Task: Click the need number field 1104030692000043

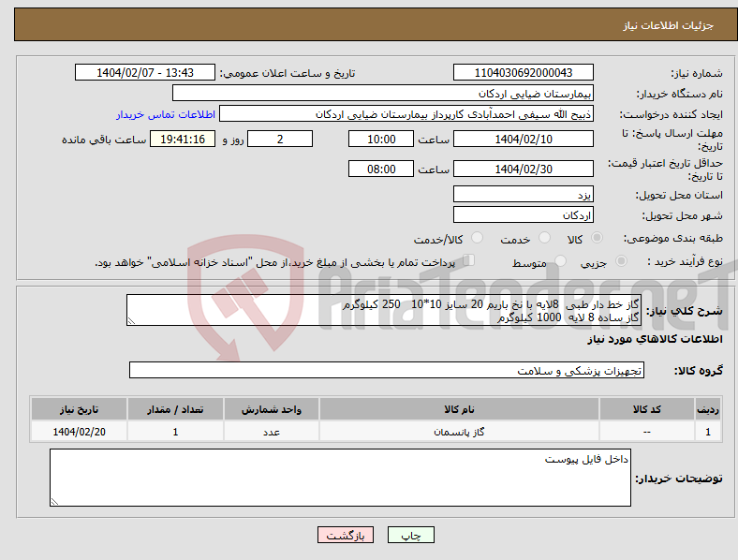Action: (x=524, y=72)
